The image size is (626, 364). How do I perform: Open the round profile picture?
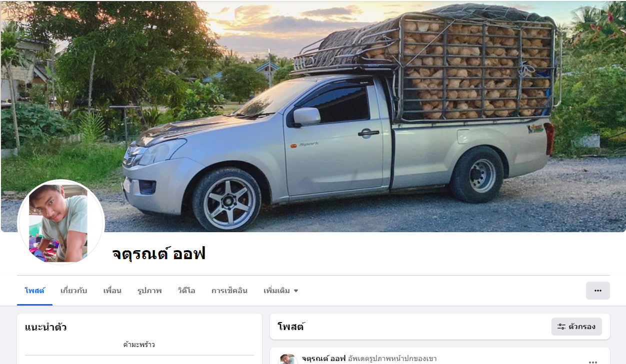click(x=61, y=222)
